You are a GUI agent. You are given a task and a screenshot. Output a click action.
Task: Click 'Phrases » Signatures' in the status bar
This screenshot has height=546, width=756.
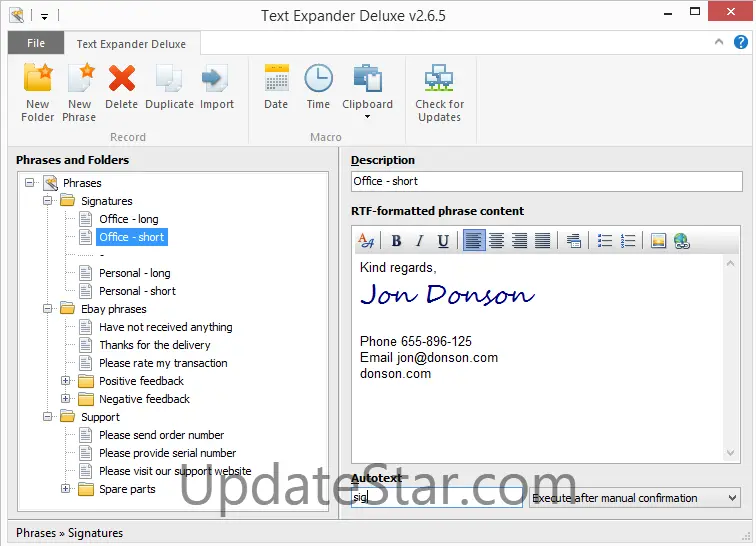[69, 532]
